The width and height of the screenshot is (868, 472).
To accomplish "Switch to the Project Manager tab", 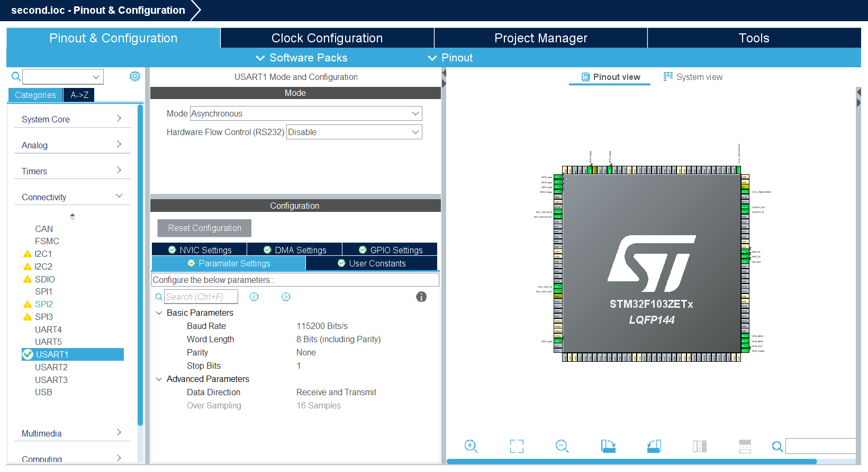I will 541,38.
